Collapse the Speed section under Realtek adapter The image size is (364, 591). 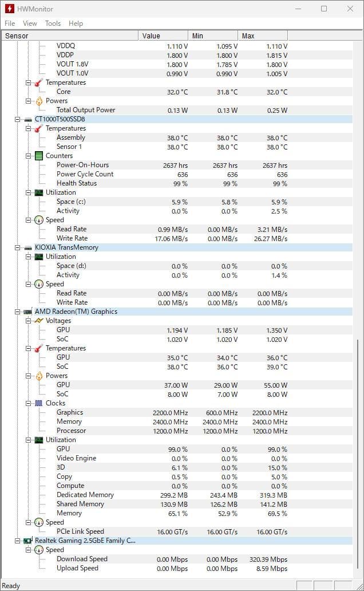pyautogui.click(x=27, y=550)
